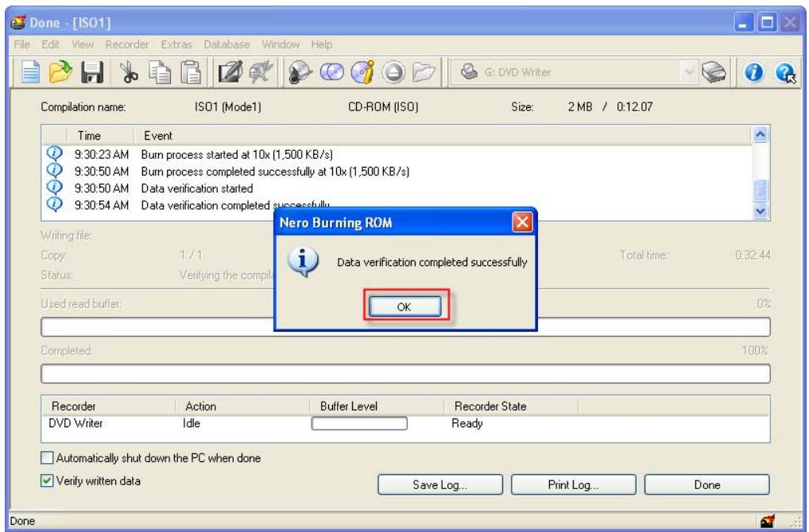Click the blue Info icon in toolbar
Screen dimensions: 809x532
[753, 72]
